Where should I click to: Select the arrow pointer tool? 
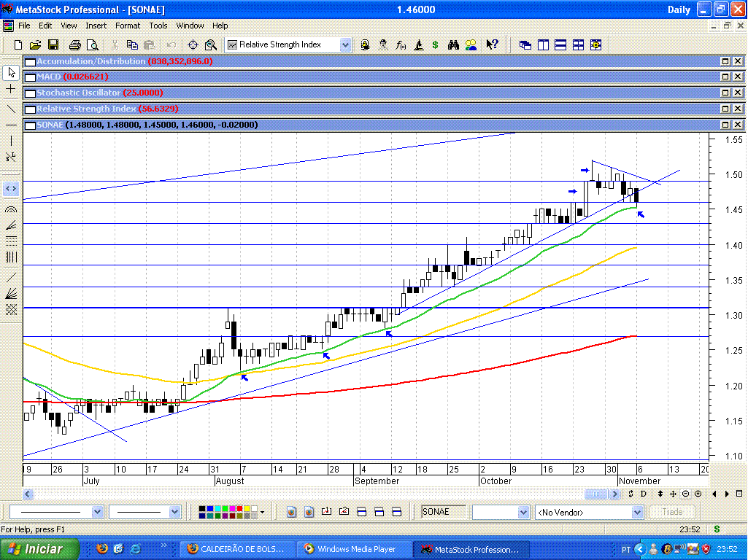click(11, 72)
